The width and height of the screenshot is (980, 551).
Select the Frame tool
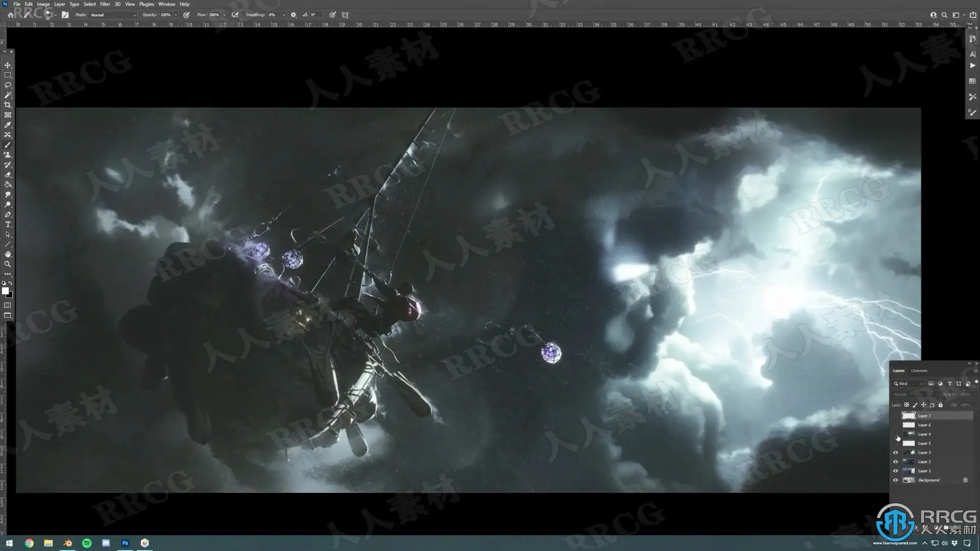[x=8, y=115]
